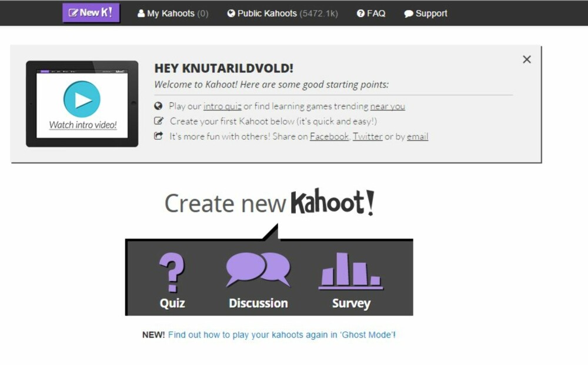Dismiss the welcome banner with X
588x365 pixels.
click(527, 59)
